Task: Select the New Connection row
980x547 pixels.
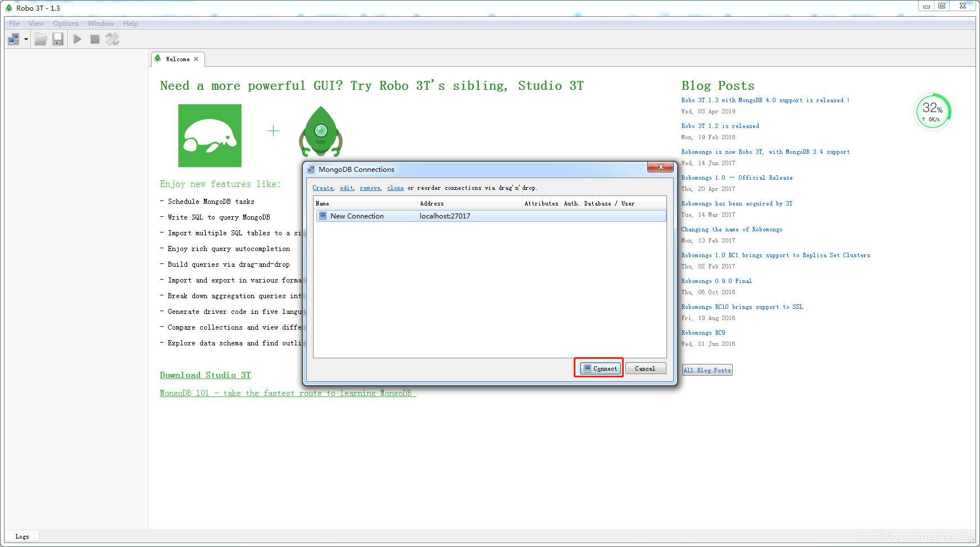Action: (x=491, y=216)
